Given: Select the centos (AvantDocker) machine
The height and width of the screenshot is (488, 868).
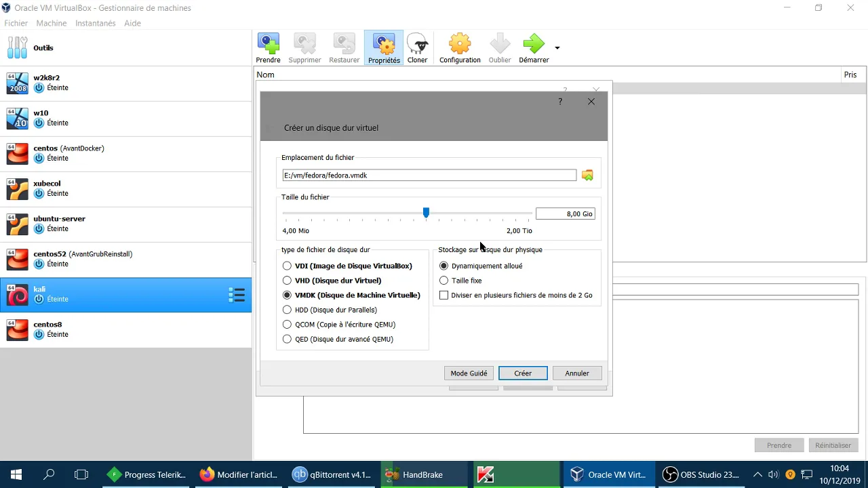Looking at the screenshot, I should click(125, 153).
